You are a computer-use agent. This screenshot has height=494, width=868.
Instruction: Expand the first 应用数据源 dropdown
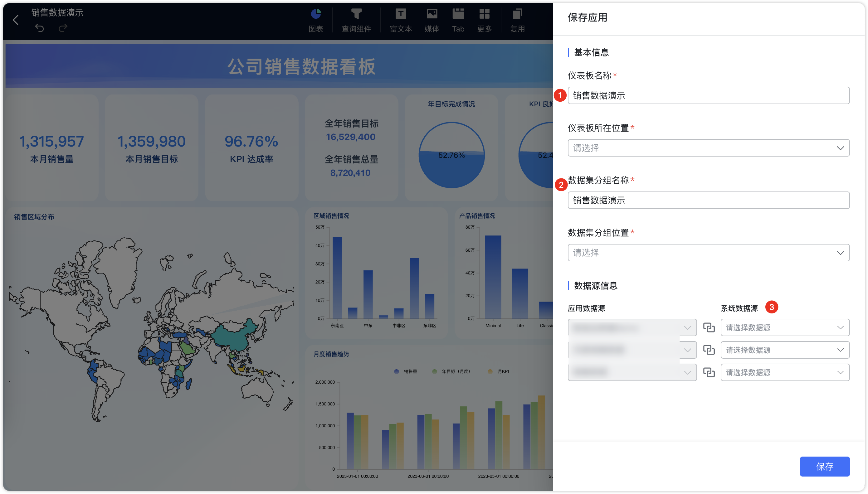(632, 327)
